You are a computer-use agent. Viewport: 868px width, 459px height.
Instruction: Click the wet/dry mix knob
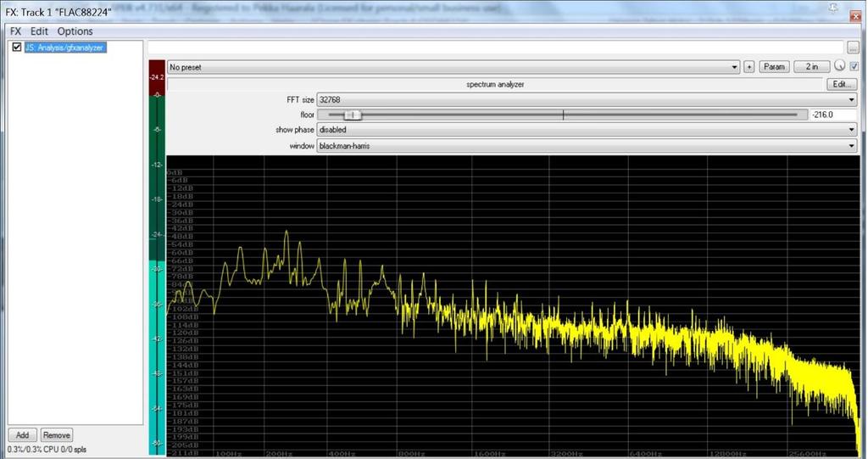(x=839, y=65)
